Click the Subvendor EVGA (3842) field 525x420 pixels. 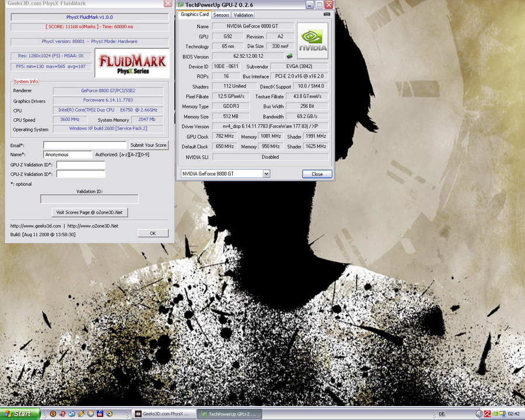(299, 66)
